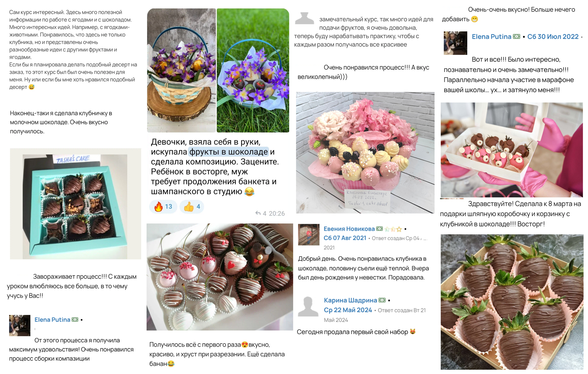Viewport: 588px width, 374px height.
Task: Open the pink bear strawberries box photo
Action: [x=512, y=150]
